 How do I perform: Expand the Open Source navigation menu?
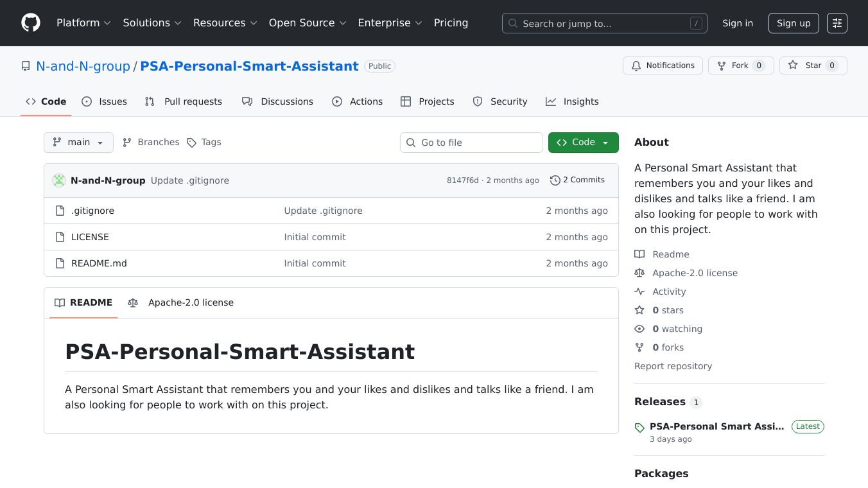[x=308, y=23]
